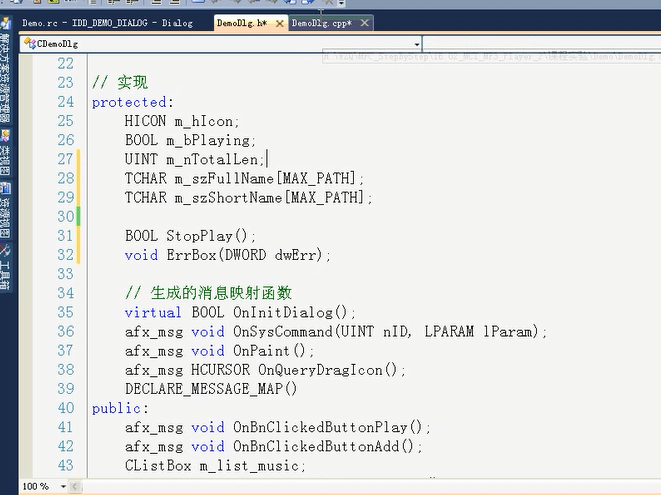Click the comment '// 生成的消息映射函数'

click(208, 293)
